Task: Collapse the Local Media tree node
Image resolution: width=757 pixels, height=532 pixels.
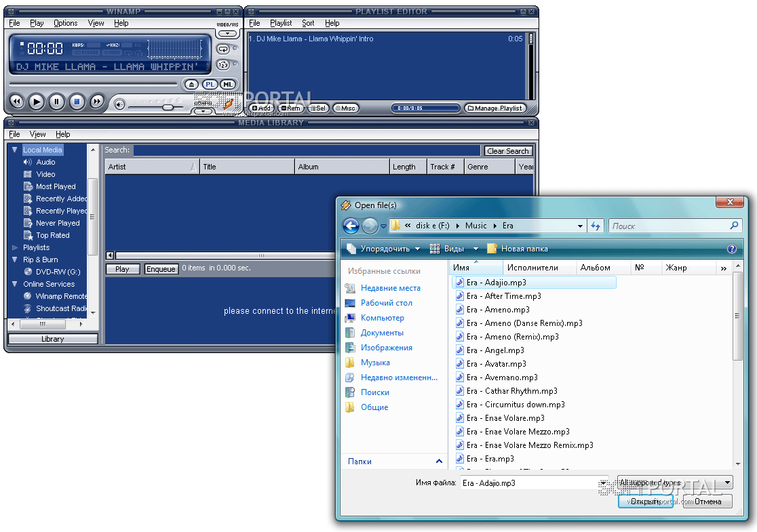Action: click(x=15, y=150)
